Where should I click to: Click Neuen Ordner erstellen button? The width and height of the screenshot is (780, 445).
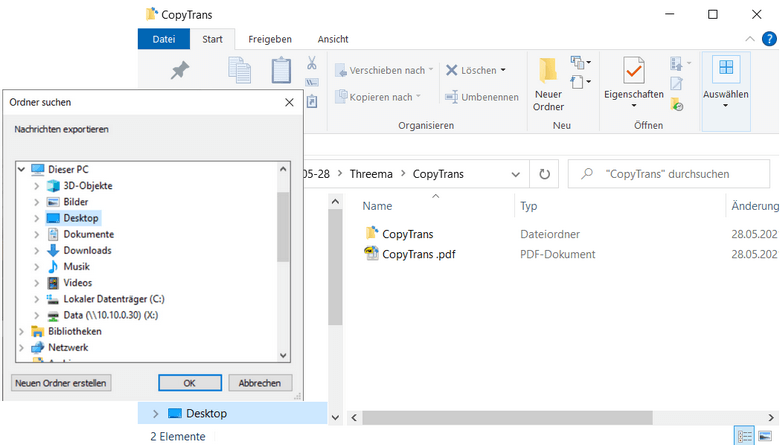[61, 383]
